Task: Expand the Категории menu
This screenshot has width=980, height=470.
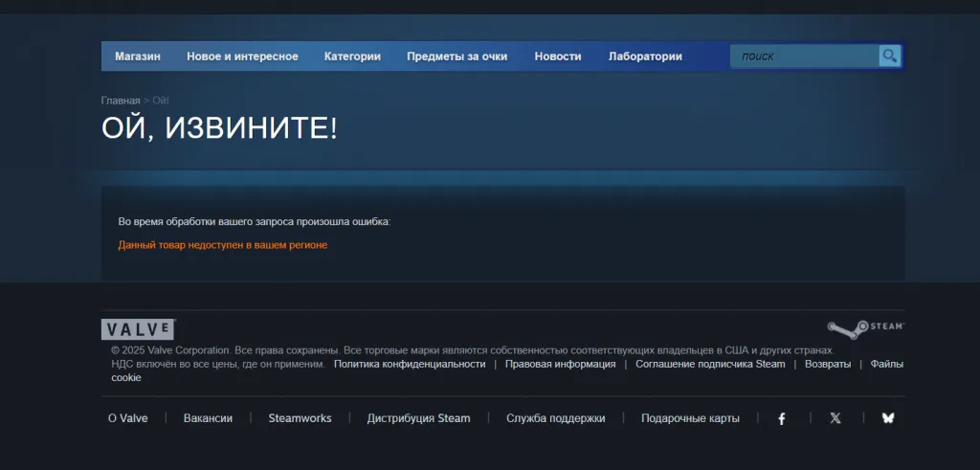Action: (352, 56)
